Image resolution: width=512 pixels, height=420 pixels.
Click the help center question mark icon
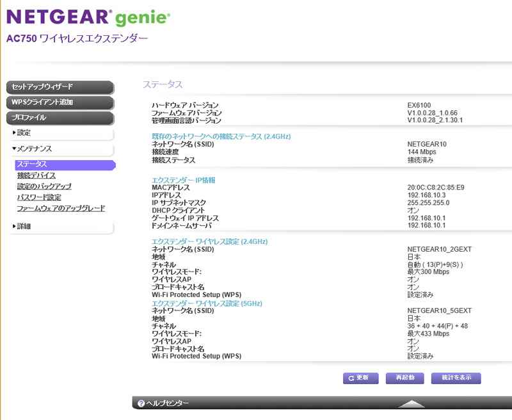141,403
